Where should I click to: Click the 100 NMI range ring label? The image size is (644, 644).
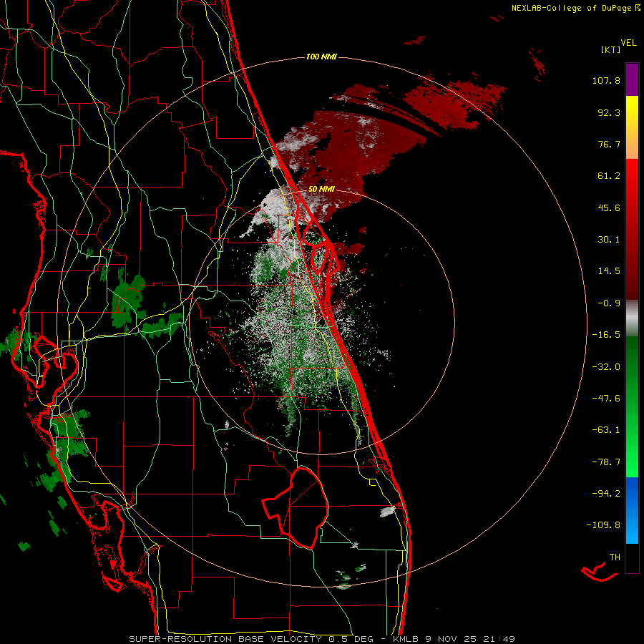click(321, 57)
